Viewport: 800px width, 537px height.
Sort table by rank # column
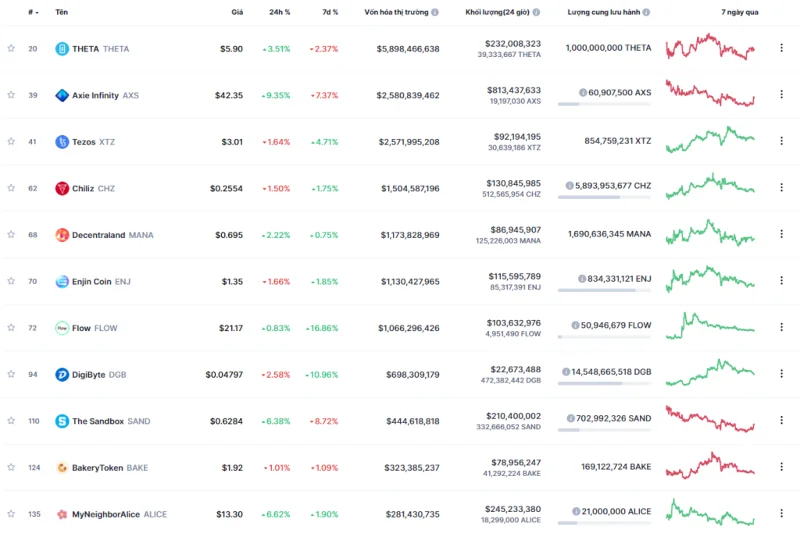(33, 12)
